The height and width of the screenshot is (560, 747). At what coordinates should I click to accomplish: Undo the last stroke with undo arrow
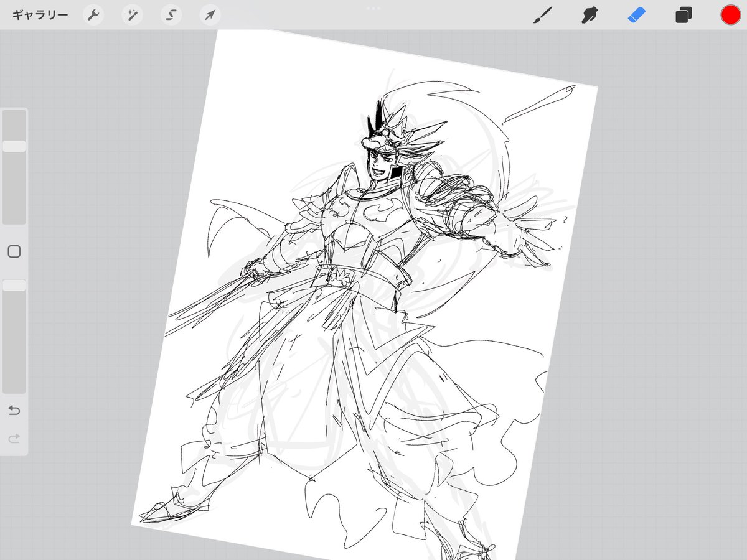tap(14, 410)
